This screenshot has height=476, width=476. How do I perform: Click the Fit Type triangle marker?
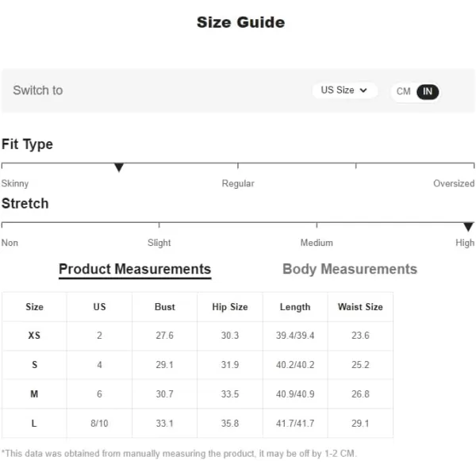click(x=119, y=167)
